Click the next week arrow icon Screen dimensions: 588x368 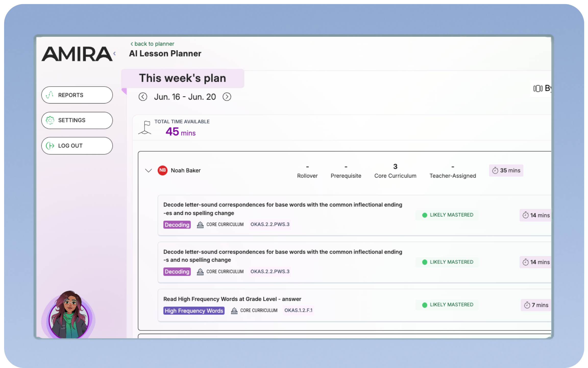(227, 97)
